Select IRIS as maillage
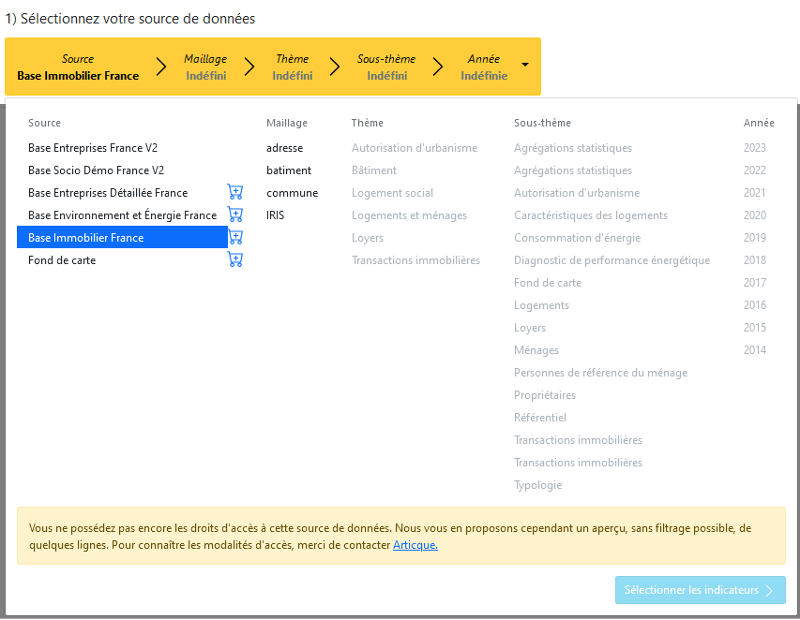Screen dimensions: 800x620 [275, 215]
